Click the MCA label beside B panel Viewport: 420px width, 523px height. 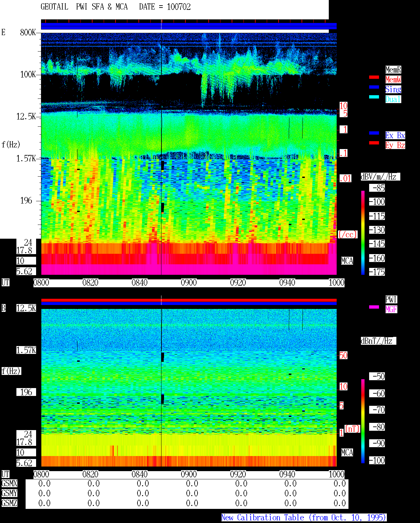coord(347,452)
